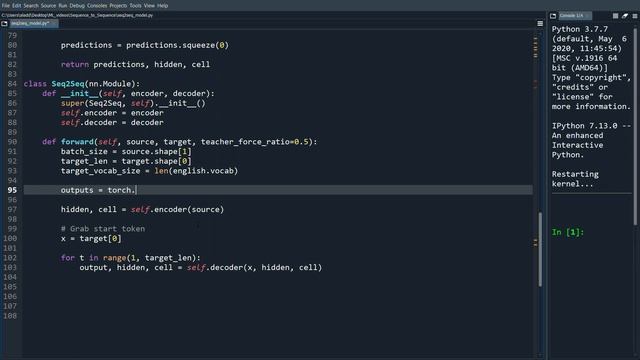640x360 pixels.
Task: Open the Tools menu
Action: [x=135, y=6]
